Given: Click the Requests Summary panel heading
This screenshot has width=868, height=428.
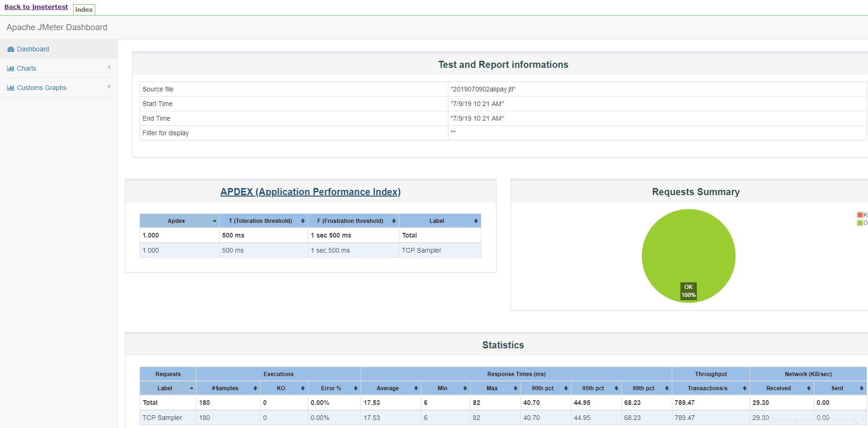Looking at the screenshot, I should coord(696,192).
